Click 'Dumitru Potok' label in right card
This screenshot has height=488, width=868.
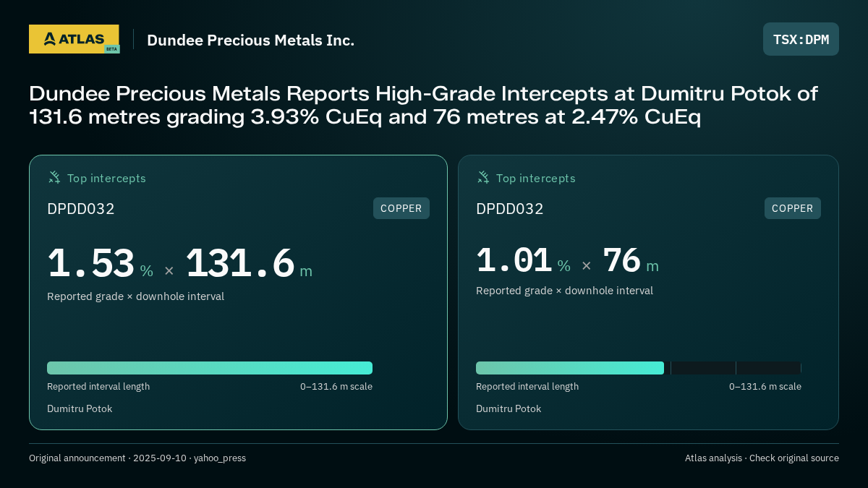click(509, 408)
